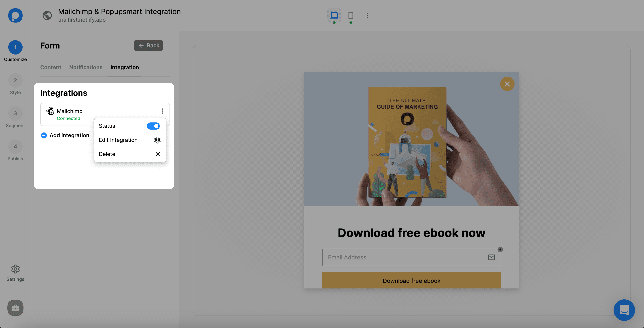This screenshot has width=644, height=328.
Task: Click the Back button in the Form panel
Action: point(148,45)
